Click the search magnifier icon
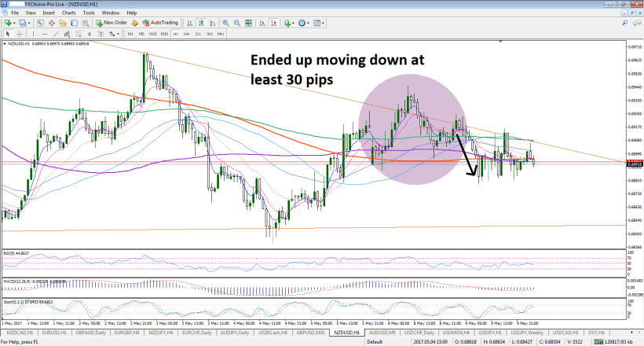The height and width of the screenshot is (346, 644). [624, 23]
